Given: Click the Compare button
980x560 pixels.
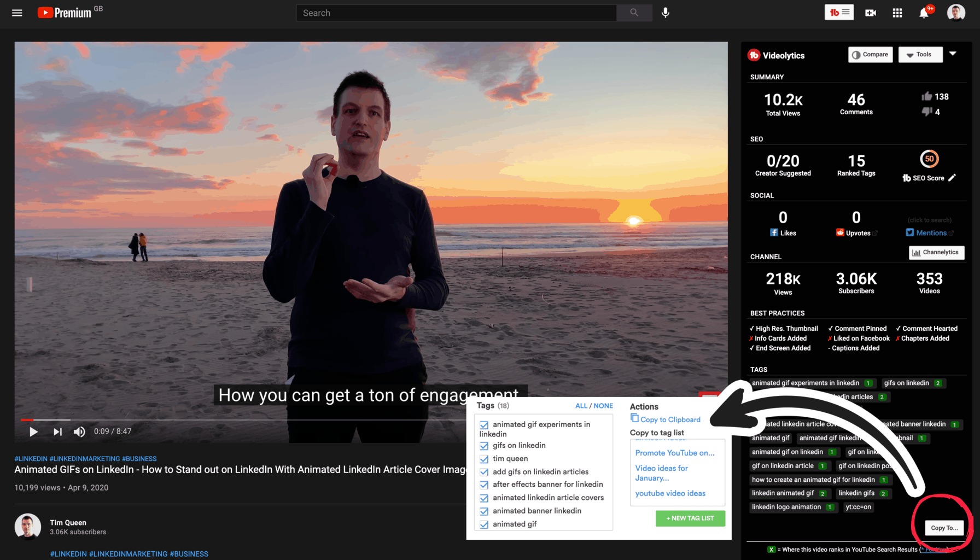Looking at the screenshot, I should point(871,55).
